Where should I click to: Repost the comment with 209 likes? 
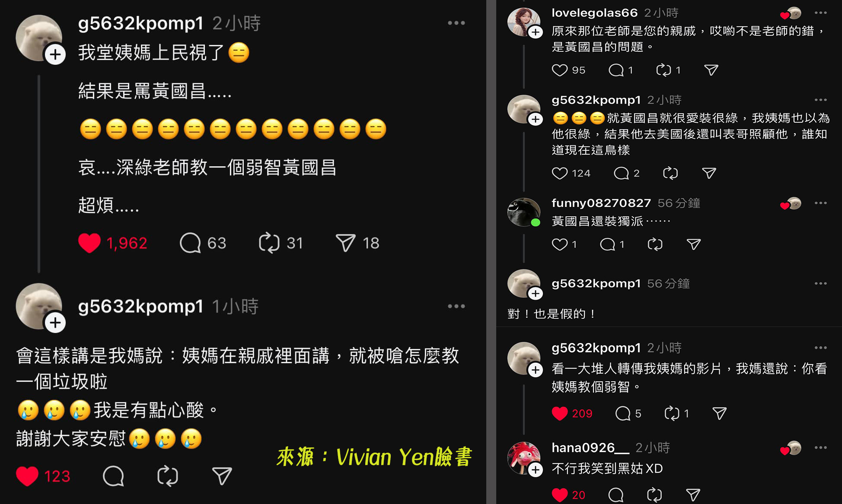(x=672, y=413)
